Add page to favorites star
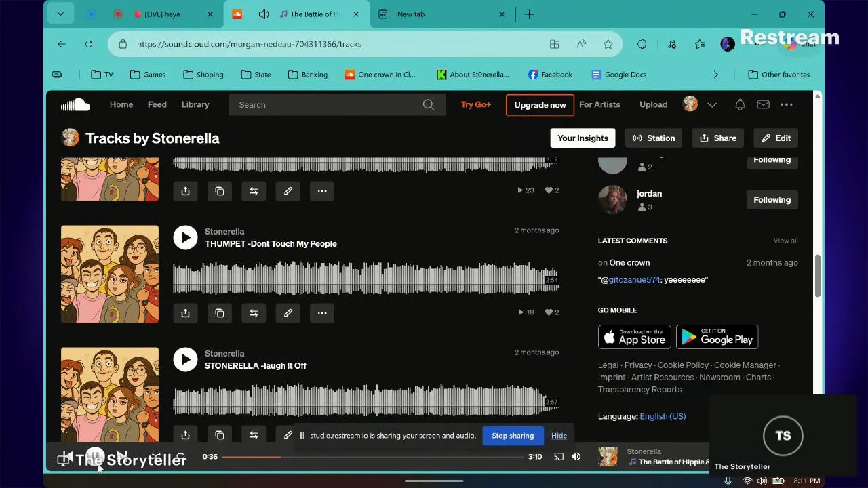Viewport: 868px width, 488px height. pyautogui.click(x=608, y=44)
